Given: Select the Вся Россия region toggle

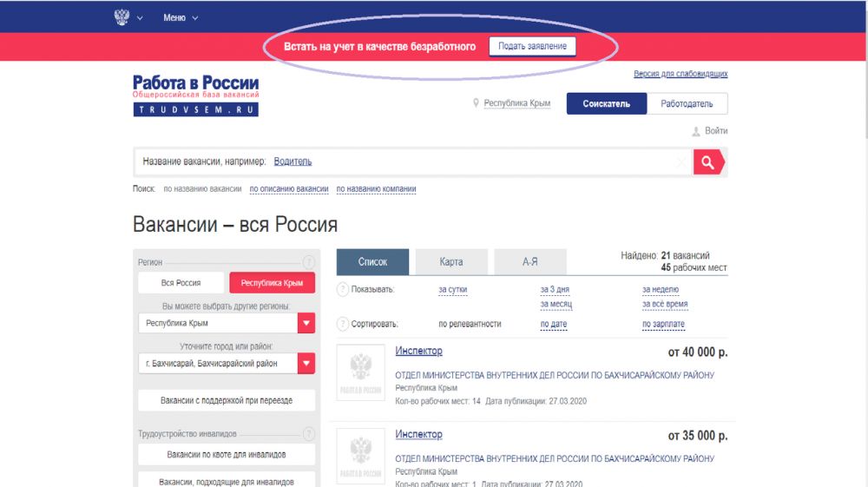Looking at the screenshot, I should pyautogui.click(x=181, y=283).
